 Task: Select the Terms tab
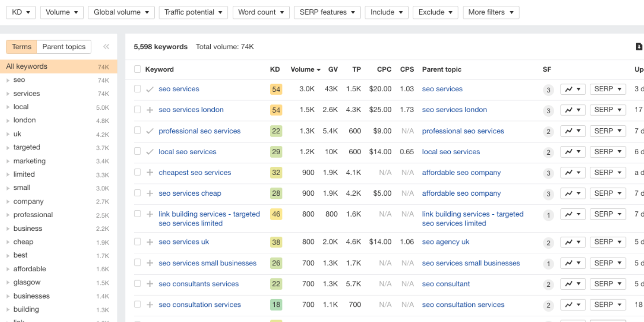tap(21, 47)
